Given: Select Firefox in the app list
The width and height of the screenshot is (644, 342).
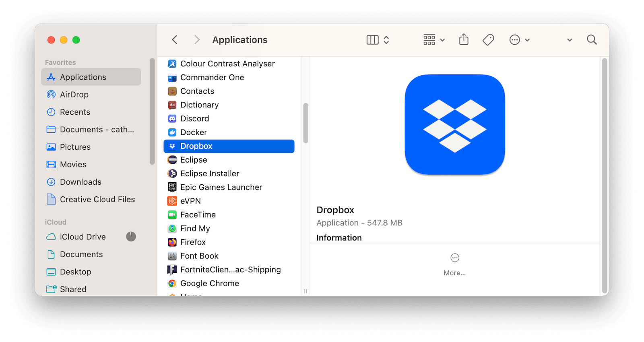Looking at the screenshot, I should (229, 242).
